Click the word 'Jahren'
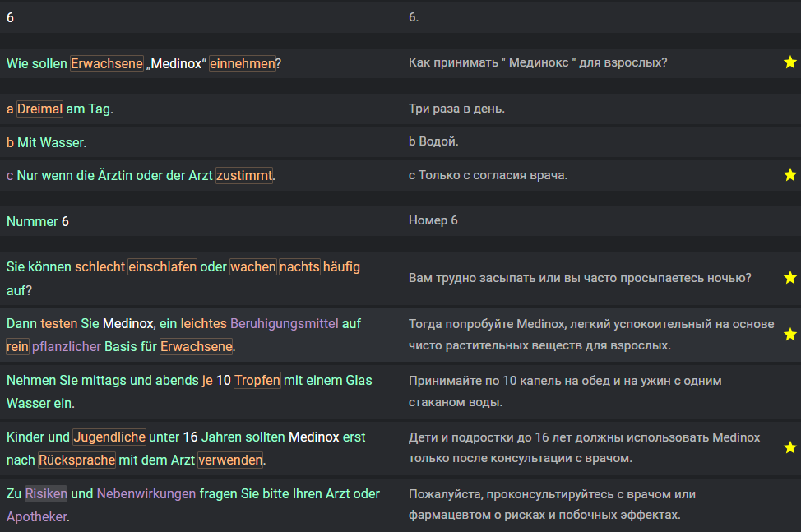801x532 pixels. (221, 437)
